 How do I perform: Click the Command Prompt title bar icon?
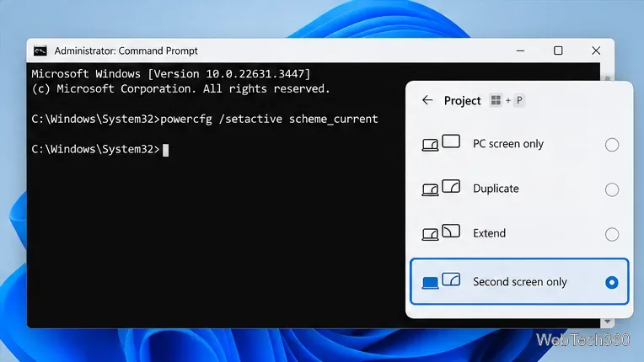[x=40, y=51]
